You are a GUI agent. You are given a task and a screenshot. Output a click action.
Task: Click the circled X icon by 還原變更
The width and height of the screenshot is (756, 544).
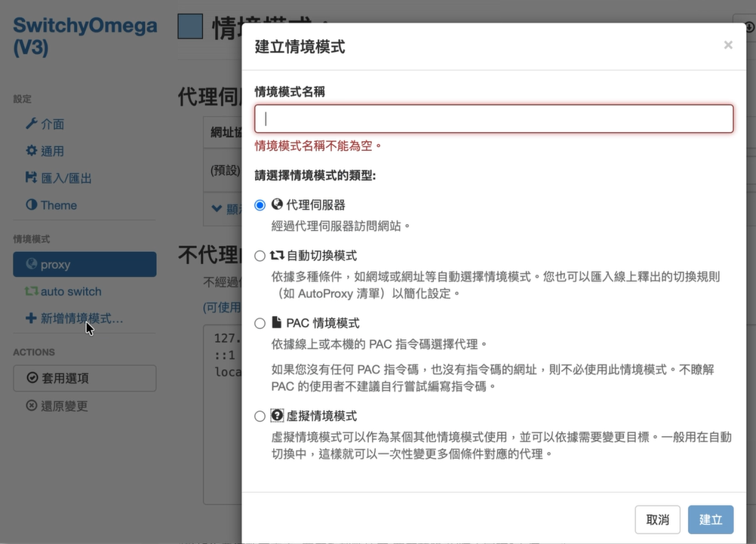(32, 405)
